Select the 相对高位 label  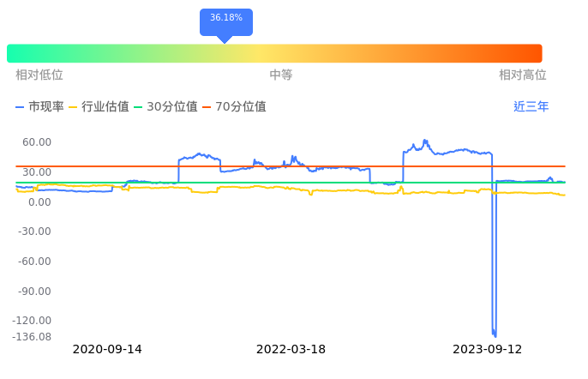click(x=523, y=75)
